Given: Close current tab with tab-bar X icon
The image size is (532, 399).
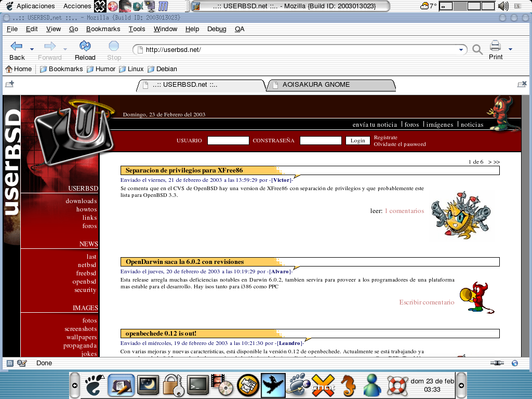Looking at the screenshot, I should pos(522,84).
